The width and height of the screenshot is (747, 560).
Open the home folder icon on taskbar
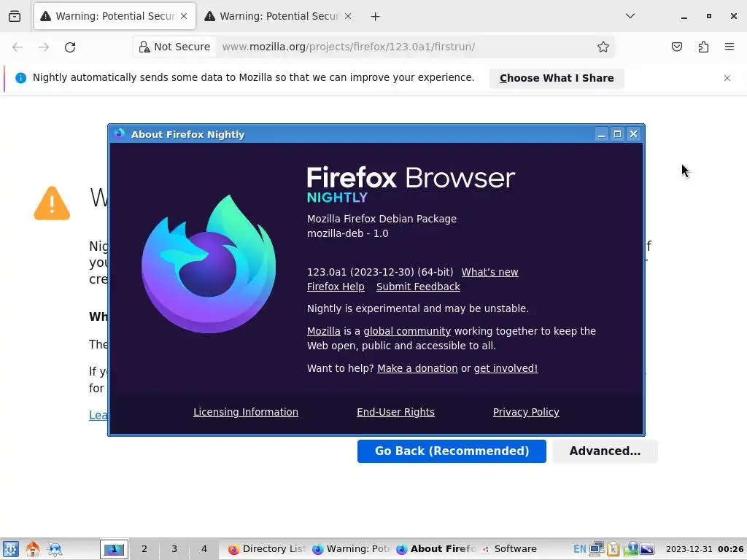(32, 549)
